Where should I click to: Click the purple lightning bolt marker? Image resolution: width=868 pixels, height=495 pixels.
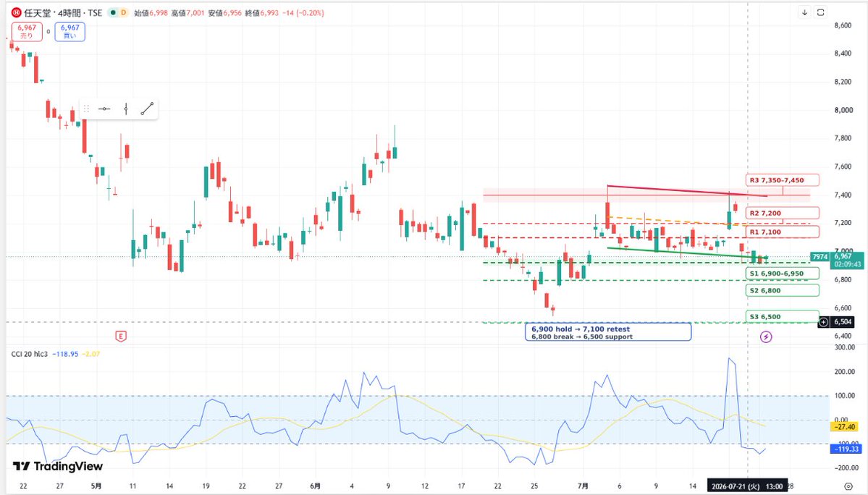[x=766, y=337]
